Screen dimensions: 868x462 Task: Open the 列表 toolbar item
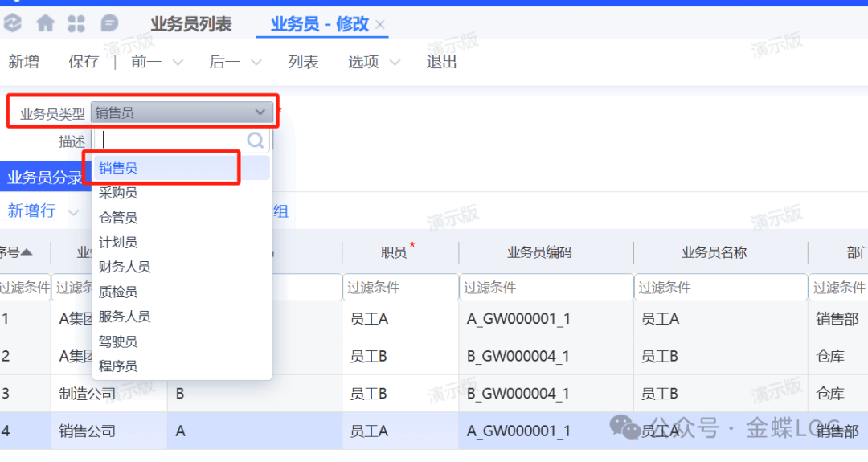pos(303,63)
